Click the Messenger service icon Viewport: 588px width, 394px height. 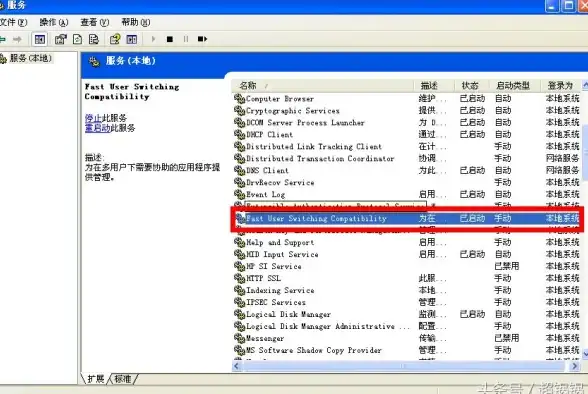[x=239, y=339]
